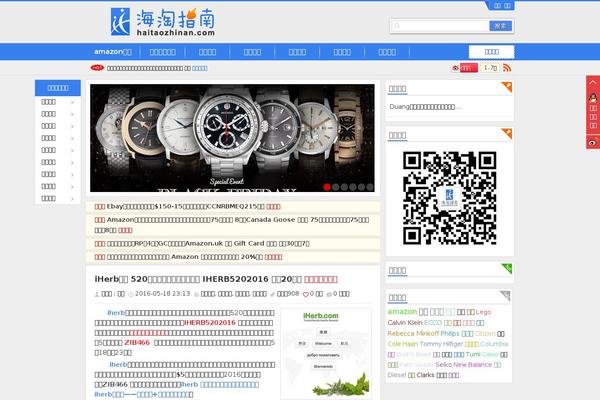Open the Cole Haan tag

coord(403,344)
